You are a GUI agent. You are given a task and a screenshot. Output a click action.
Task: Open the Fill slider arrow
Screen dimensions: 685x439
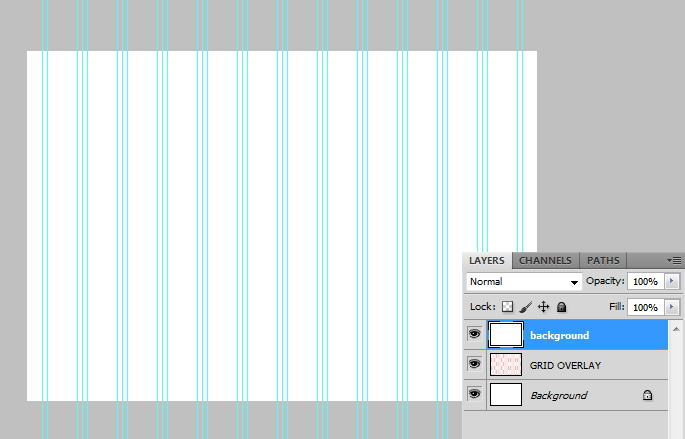(x=672, y=307)
